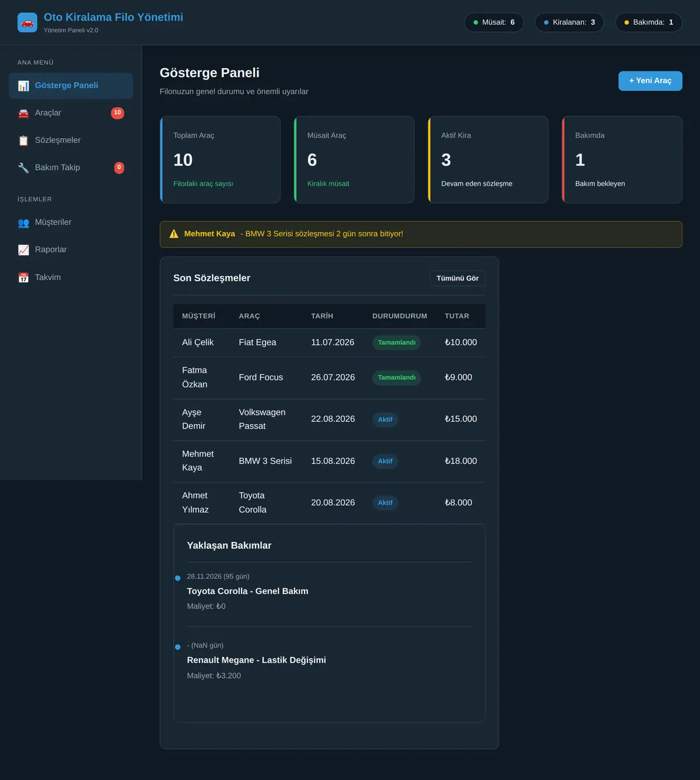Navigate to Raporlar in sidebar

[x=71, y=250]
